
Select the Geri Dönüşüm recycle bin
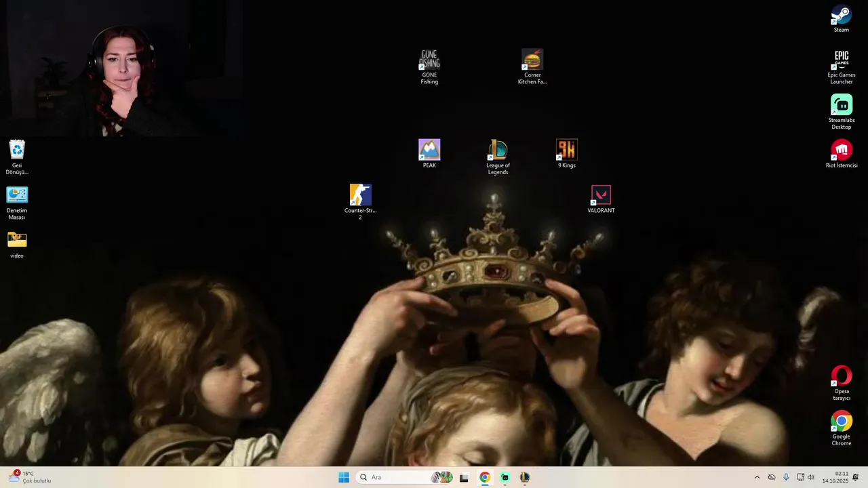tap(17, 157)
